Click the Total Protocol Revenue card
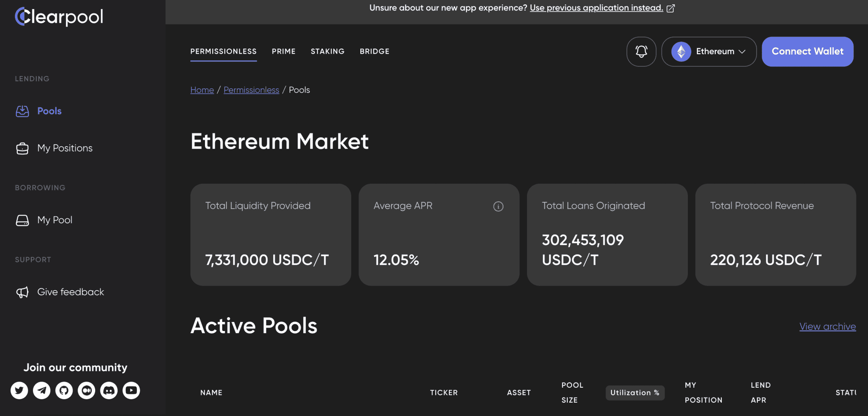This screenshot has width=868, height=416. pos(775,235)
